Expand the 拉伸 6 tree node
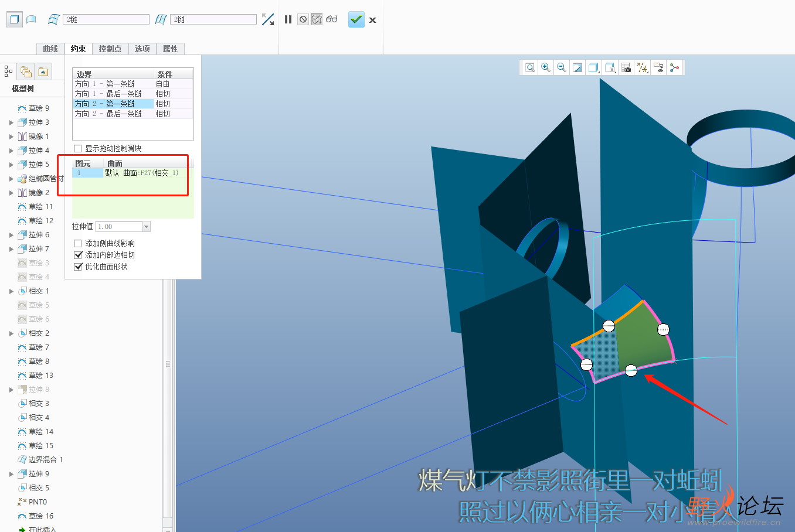The width and height of the screenshot is (795, 532). click(x=11, y=235)
